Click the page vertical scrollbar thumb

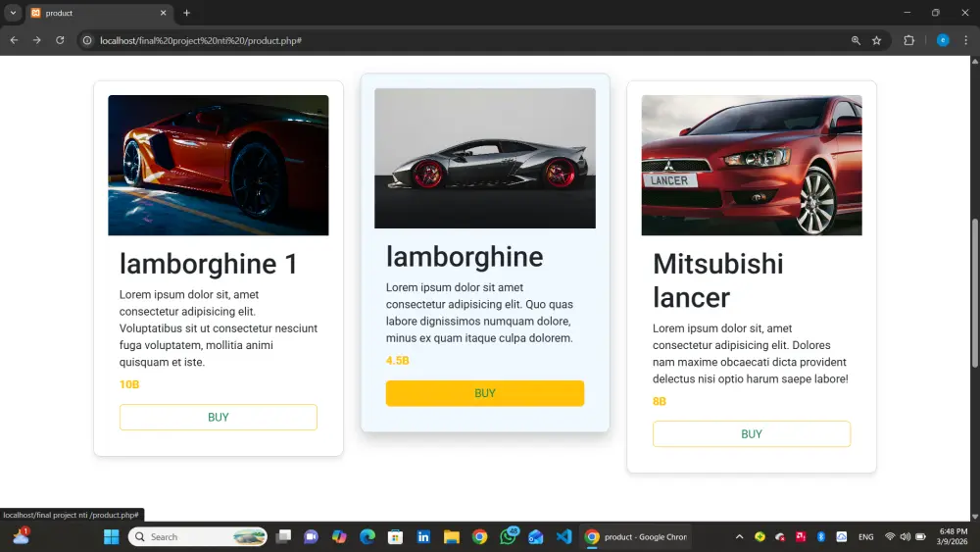(974, 292)
